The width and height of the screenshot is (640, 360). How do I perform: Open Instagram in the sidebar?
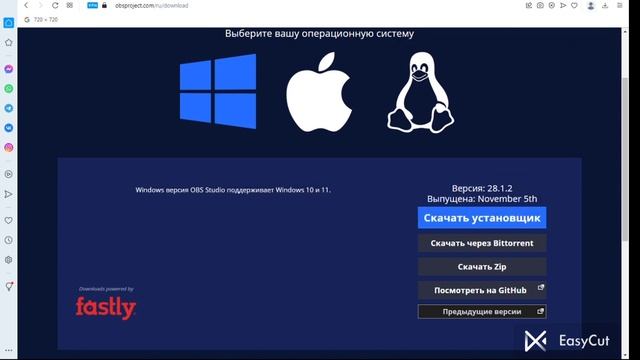[x=9, y=147]
